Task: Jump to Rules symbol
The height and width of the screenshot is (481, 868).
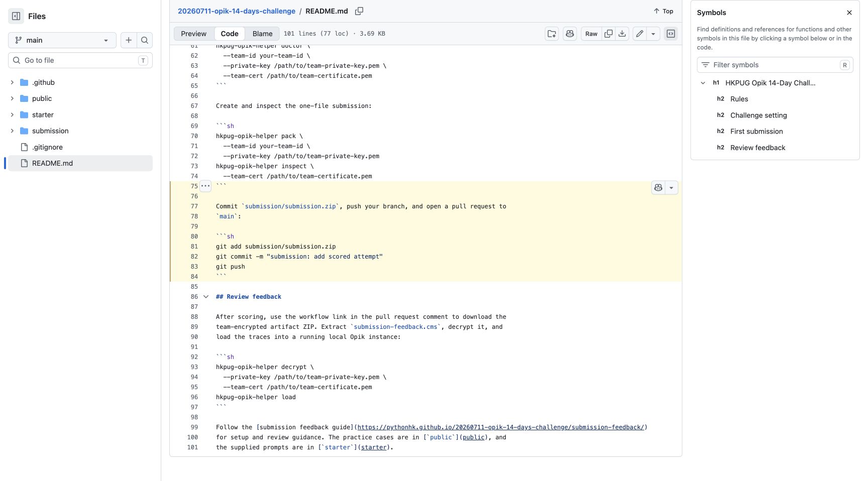Action: click(739, 99)
